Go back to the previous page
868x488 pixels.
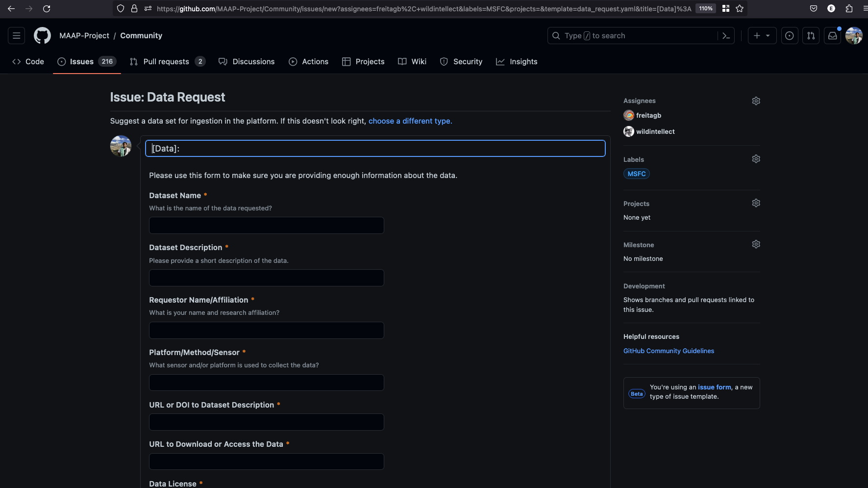tap(11, 8)
